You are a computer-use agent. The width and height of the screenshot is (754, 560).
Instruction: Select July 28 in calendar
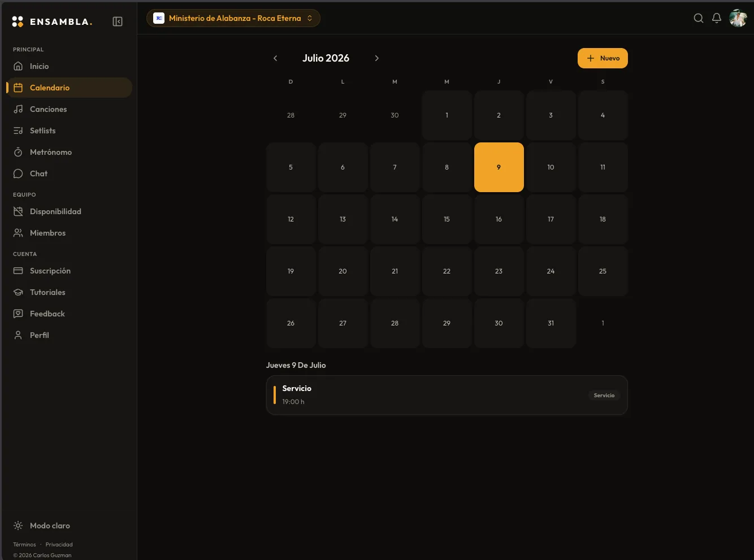tap(395, 323)
